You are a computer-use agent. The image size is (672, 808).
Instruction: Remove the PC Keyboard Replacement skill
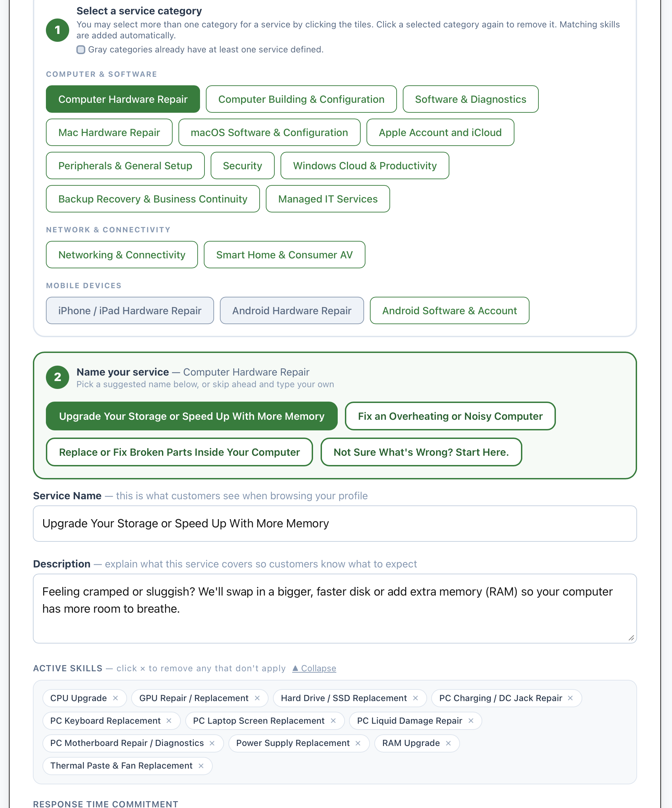tap(169, 721)
